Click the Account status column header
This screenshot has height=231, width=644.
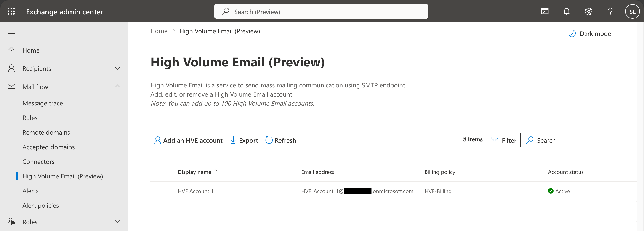coord(566,172)
